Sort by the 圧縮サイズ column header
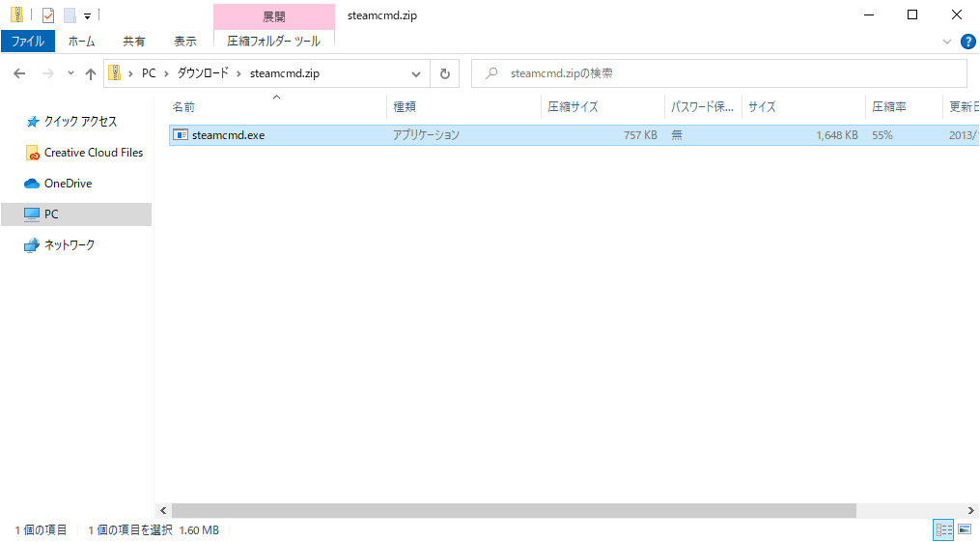The width and height of the screenshot is (980, 542). pyautogui.click(x=602, y=107)
